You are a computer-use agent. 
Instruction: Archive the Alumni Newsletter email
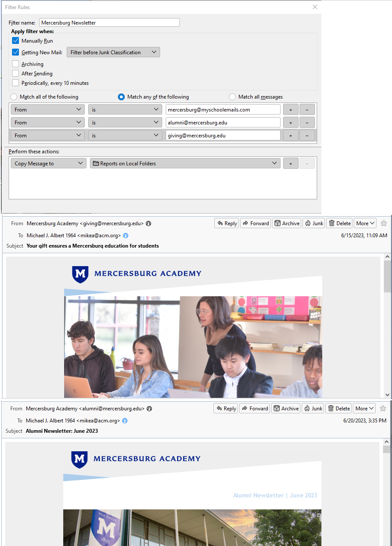tap(286, 409)
